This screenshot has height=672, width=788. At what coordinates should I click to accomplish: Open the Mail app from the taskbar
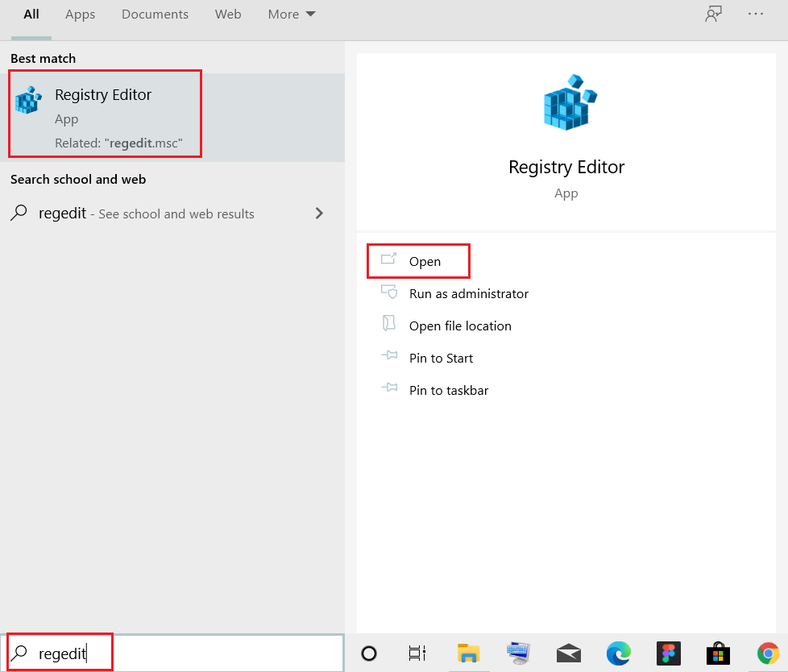[569, 653]
